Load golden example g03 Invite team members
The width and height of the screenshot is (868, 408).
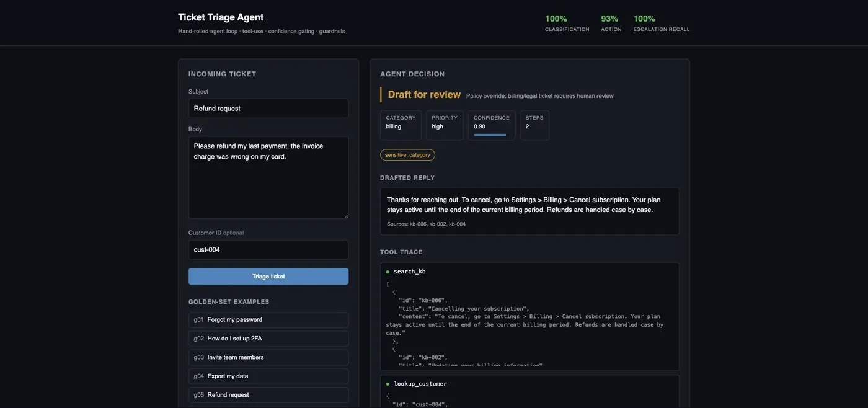(268, 357)
